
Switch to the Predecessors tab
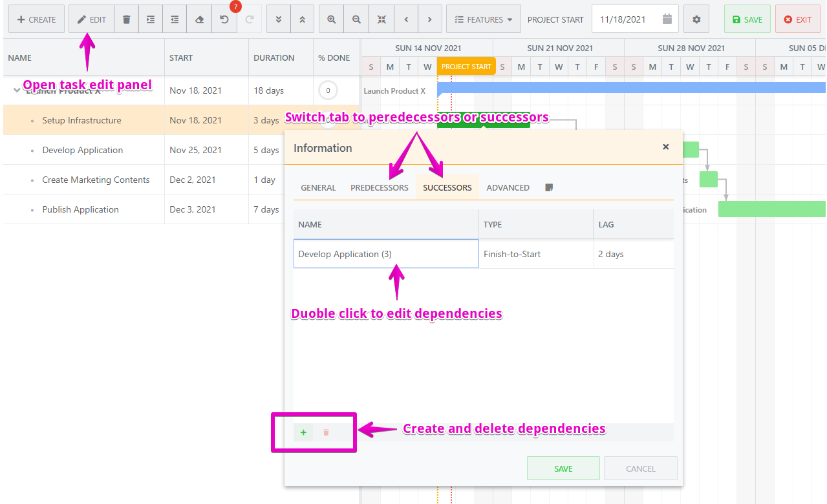381,187
